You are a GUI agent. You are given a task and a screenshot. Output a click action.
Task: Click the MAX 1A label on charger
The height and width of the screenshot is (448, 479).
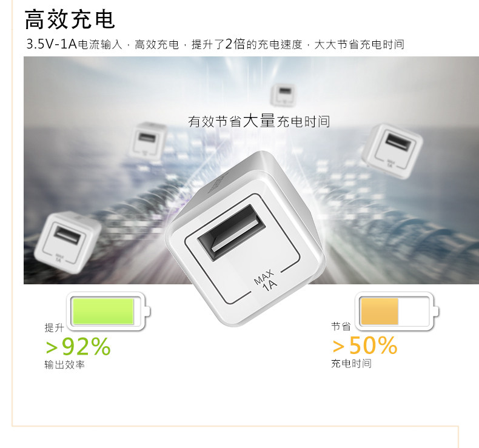coord(265,280)
